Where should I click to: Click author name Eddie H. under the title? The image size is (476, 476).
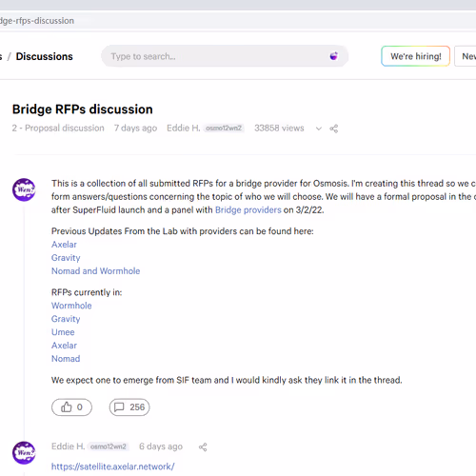(x=184, y=129)
